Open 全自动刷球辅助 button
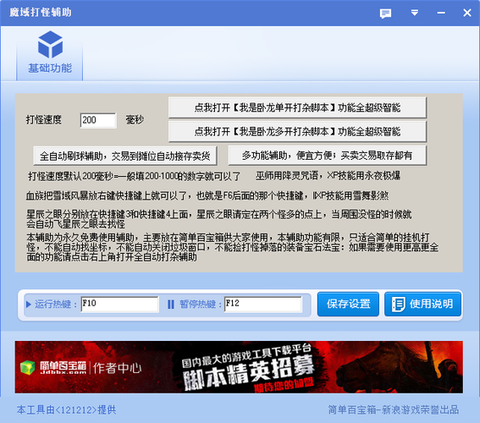 pos(125,155)
